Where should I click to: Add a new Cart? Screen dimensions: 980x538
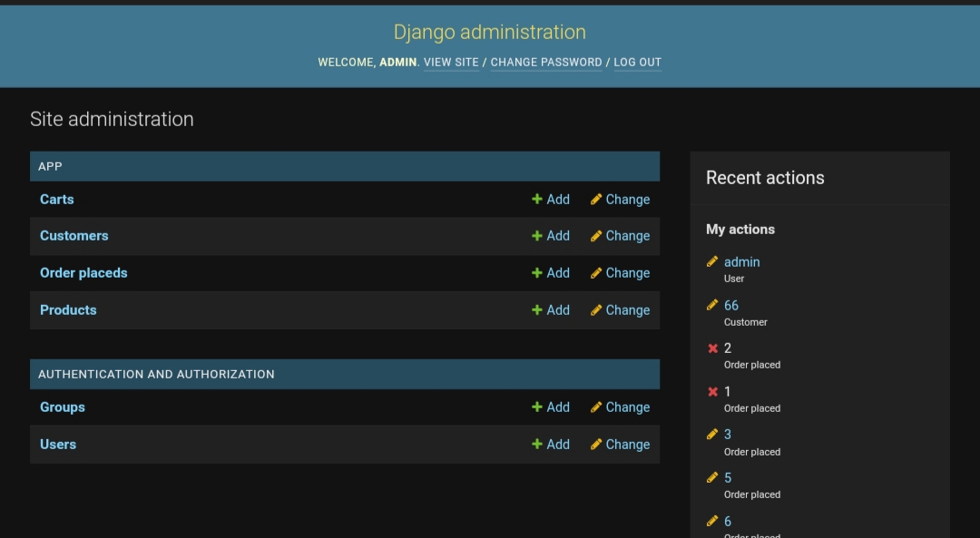point(551,200)
